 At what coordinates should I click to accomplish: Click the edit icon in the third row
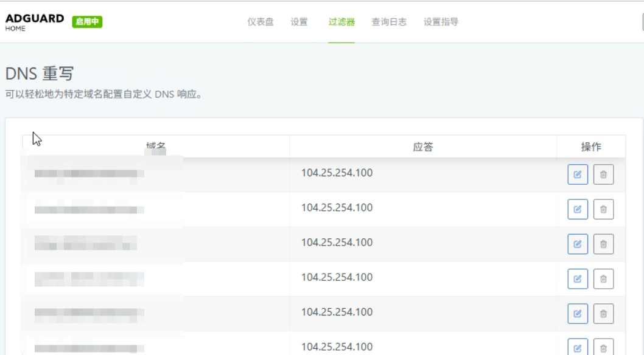coord(578,244)
